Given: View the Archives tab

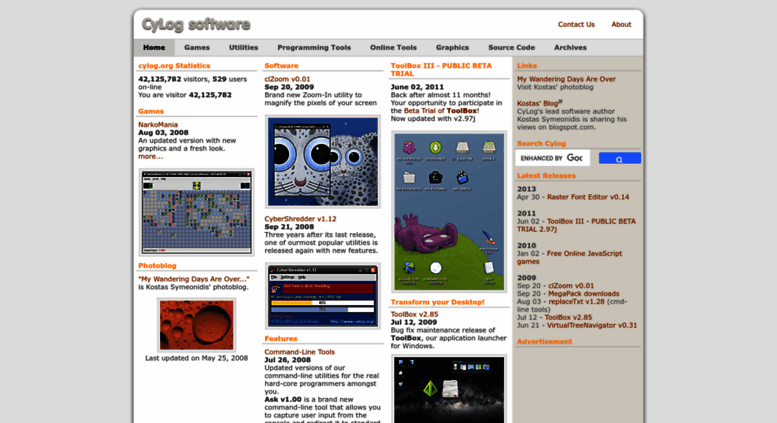Looking at the screenshot, I should click(570, 48).
